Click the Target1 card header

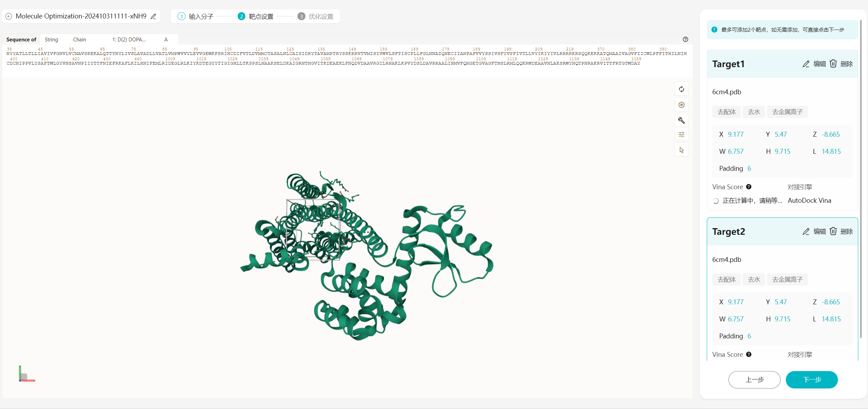pos(782,64)
